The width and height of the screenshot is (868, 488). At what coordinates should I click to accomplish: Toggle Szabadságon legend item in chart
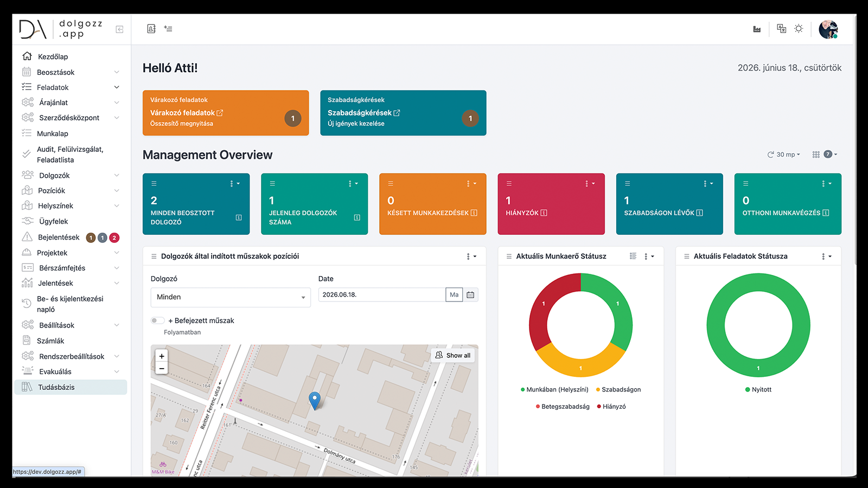pos(618,389)
